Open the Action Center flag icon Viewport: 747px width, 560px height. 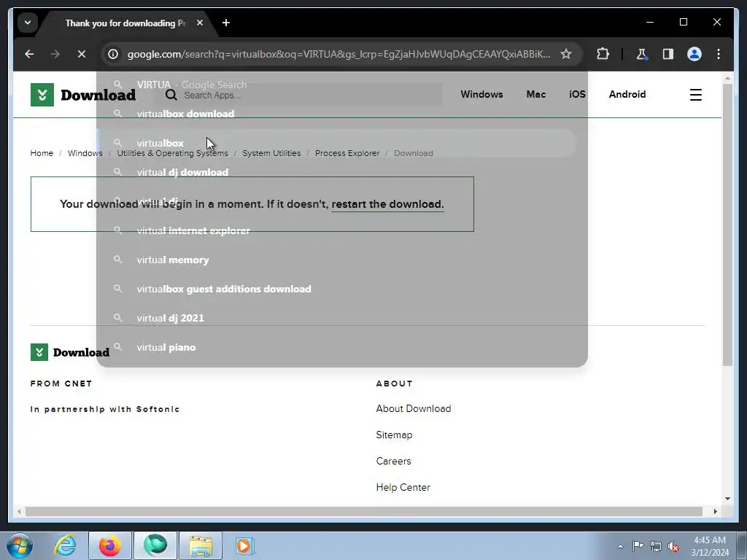click(638, 546)
